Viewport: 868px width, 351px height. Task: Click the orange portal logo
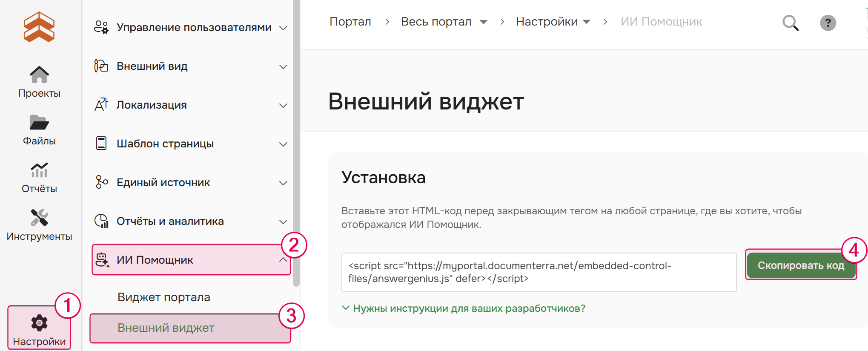click(39, 27)
